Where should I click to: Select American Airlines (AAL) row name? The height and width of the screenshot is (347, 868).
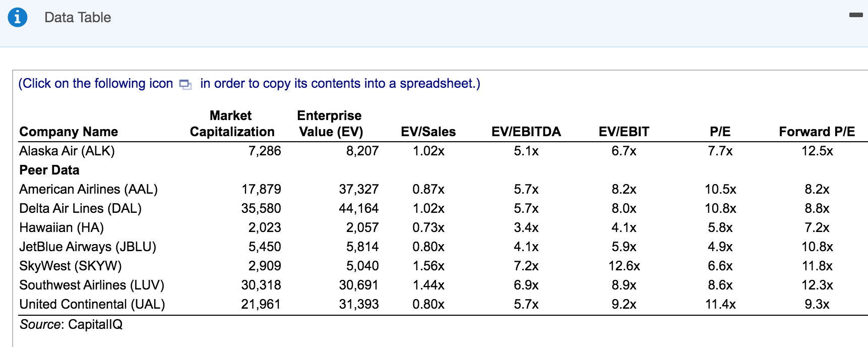click(x=89, y=189)
